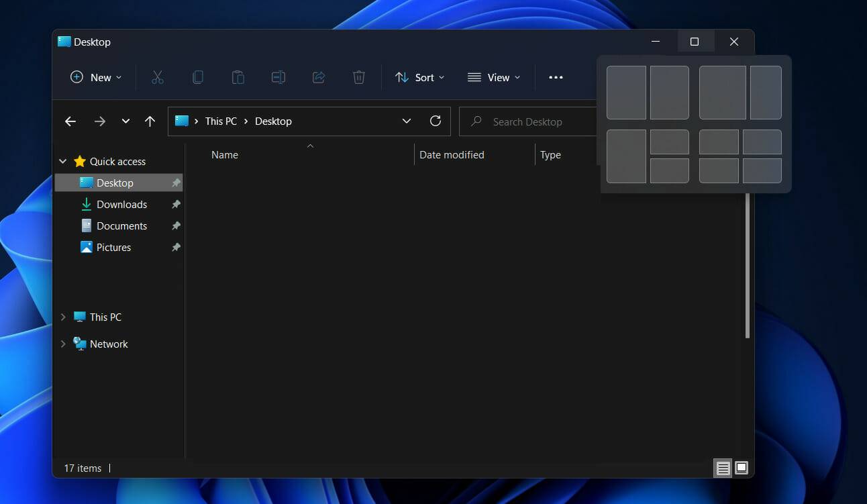Refresh the current folder view

pyautogui.click(x=436, y=121)
